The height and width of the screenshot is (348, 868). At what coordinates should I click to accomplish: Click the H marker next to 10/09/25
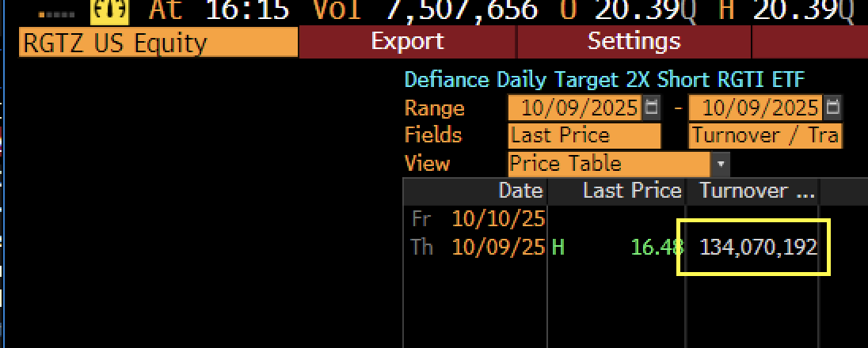coord(558,248)
